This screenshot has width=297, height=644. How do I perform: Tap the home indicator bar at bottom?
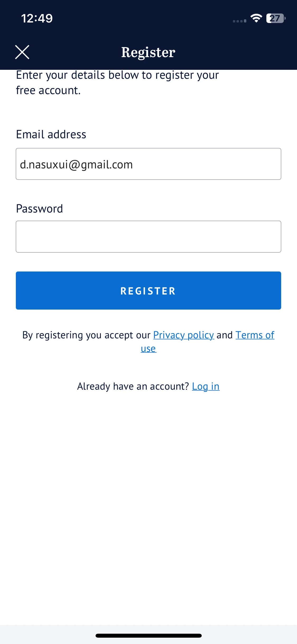148,636
